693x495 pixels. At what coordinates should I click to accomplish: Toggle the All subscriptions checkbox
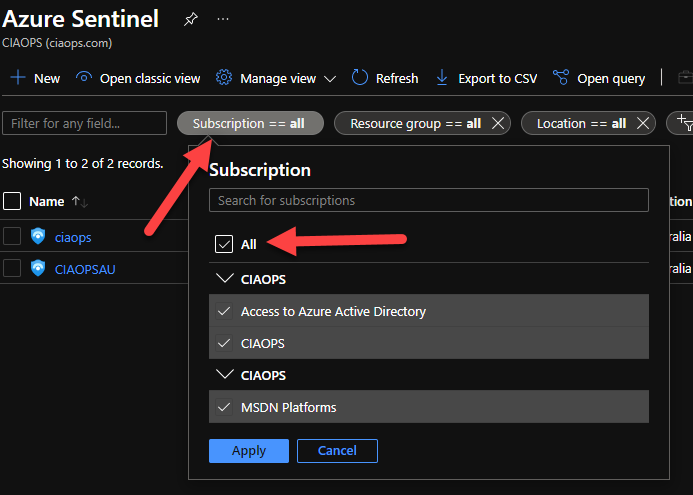click(225, 244)
